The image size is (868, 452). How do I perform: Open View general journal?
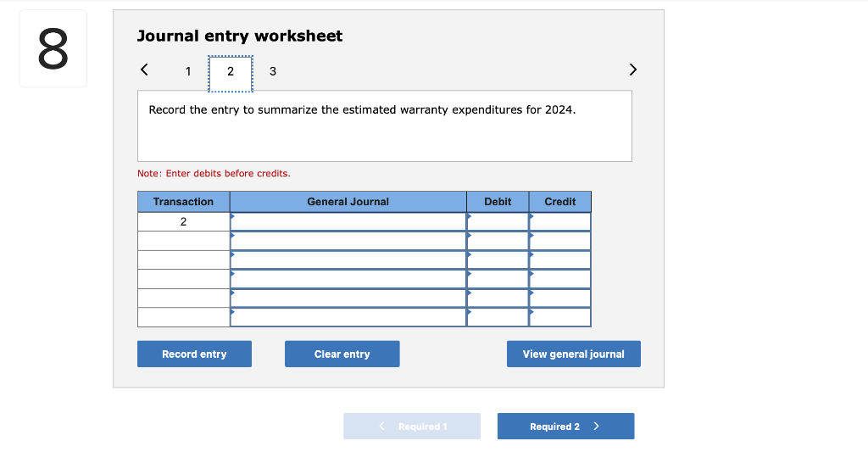tap(574, 354)
